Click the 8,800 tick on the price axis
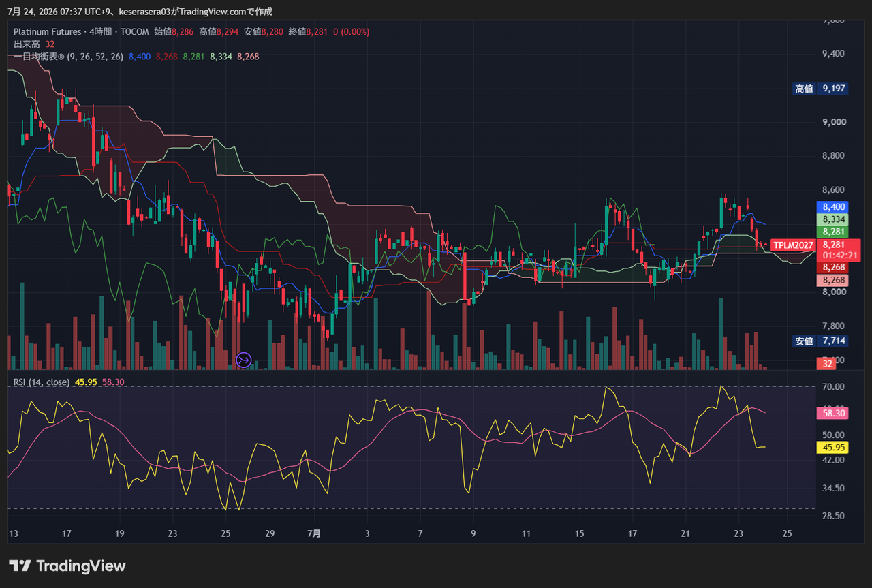Screen dimensions: 872x588 tap(834, 156)
